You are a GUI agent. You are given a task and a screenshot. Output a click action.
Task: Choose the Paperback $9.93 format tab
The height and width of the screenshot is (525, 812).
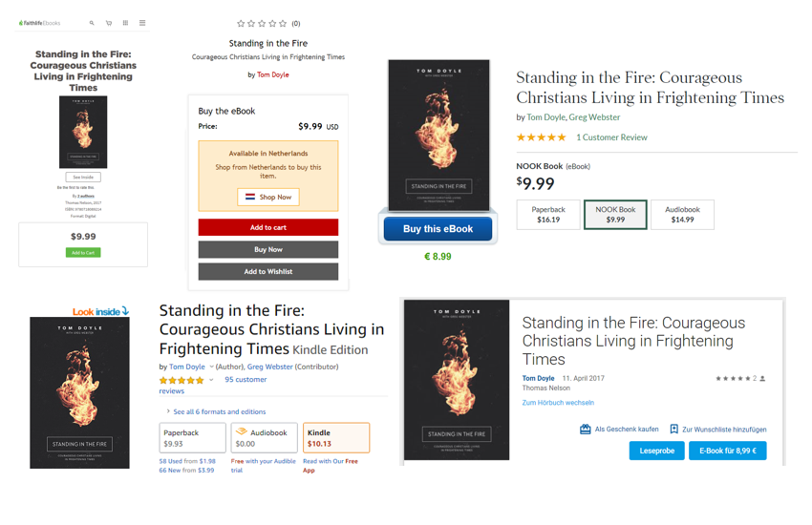coord(192,438)
